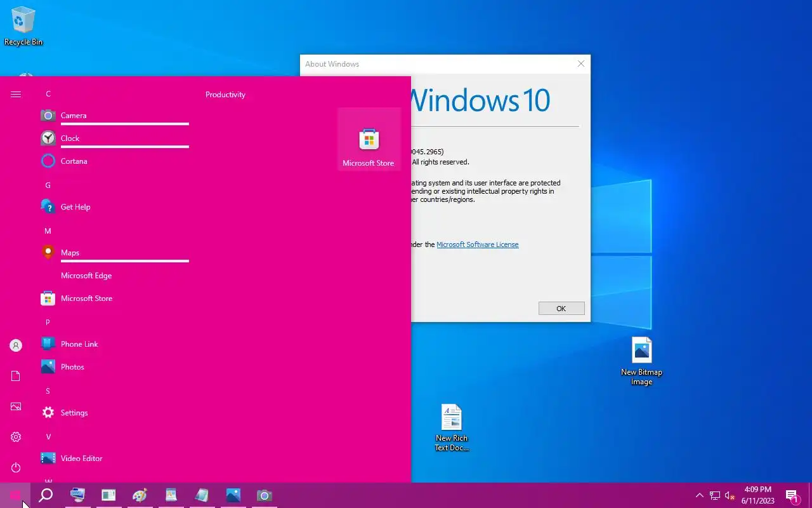Click the Microsoft Store pinned tile
The height and width of the screenshot is (508, 812).
369,139
